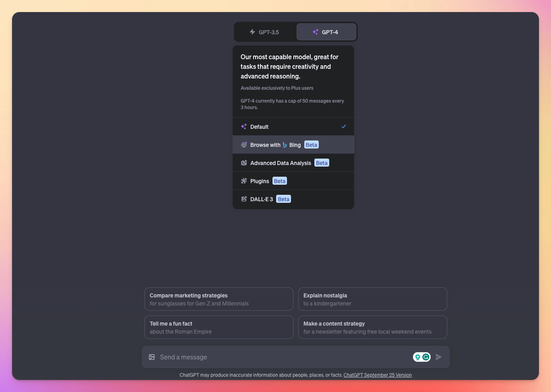Click the green Grammarly icon in message box
551x392 pixels.
pyautogui.click(x=426, y=357)
